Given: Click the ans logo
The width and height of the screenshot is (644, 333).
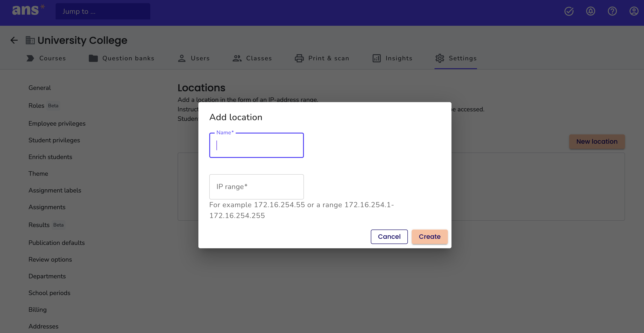Looking at the screenshot, I should coord(28,10).
